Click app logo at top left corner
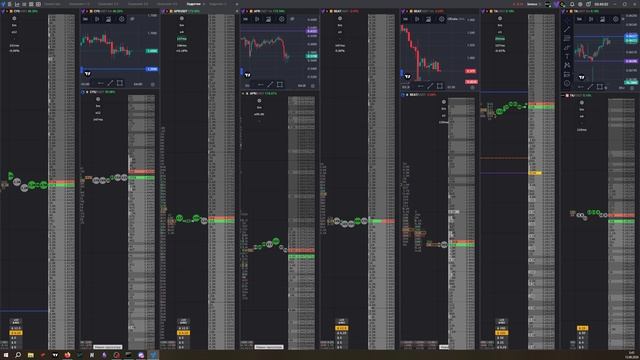This screenshot has height=360, width=640. pos(3,4)
